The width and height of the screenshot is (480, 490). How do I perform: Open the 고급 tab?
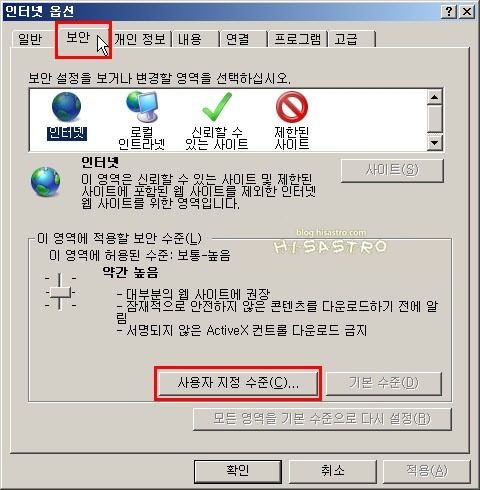[346, 39]
